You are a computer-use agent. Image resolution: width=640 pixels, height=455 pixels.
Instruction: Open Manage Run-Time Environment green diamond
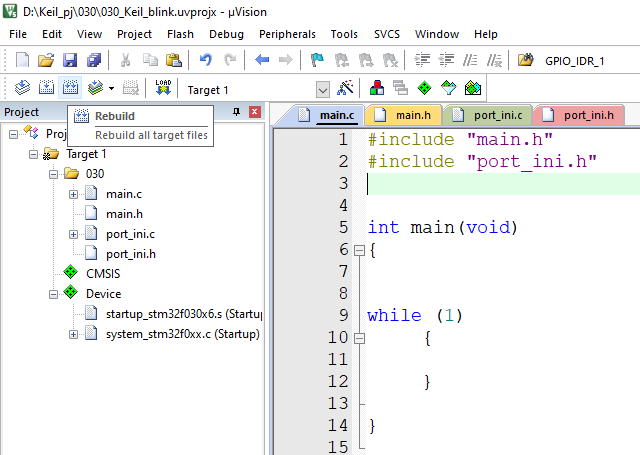tap(424, 87)
